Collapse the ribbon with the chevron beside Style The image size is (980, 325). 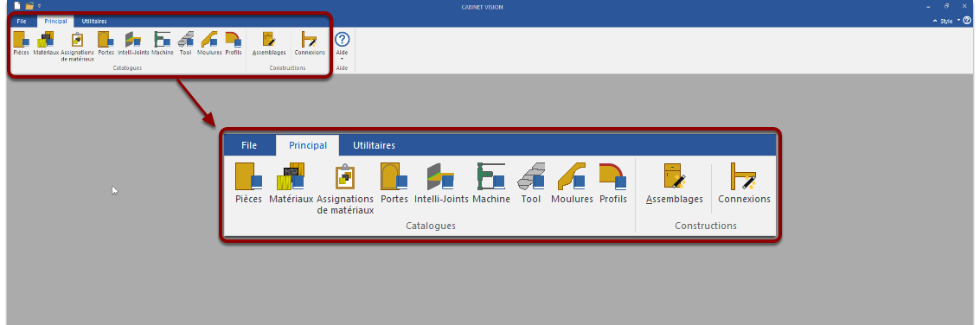pos(935,22)
